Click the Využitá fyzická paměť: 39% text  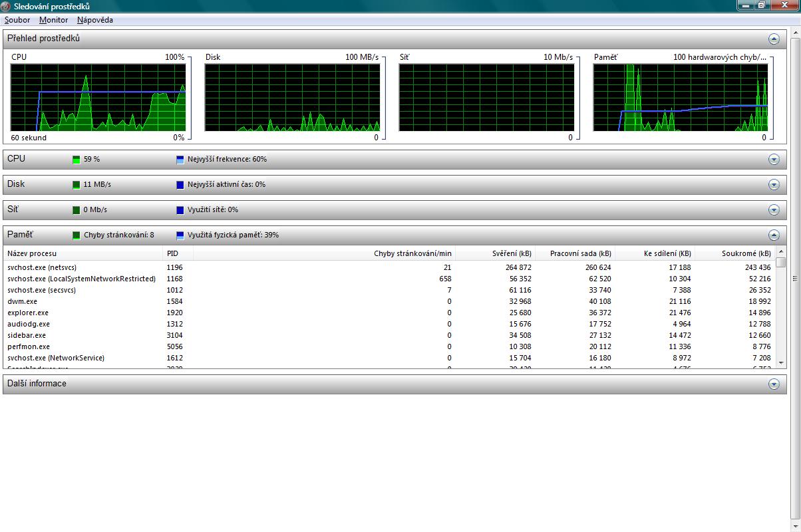[x=233, y=235]
